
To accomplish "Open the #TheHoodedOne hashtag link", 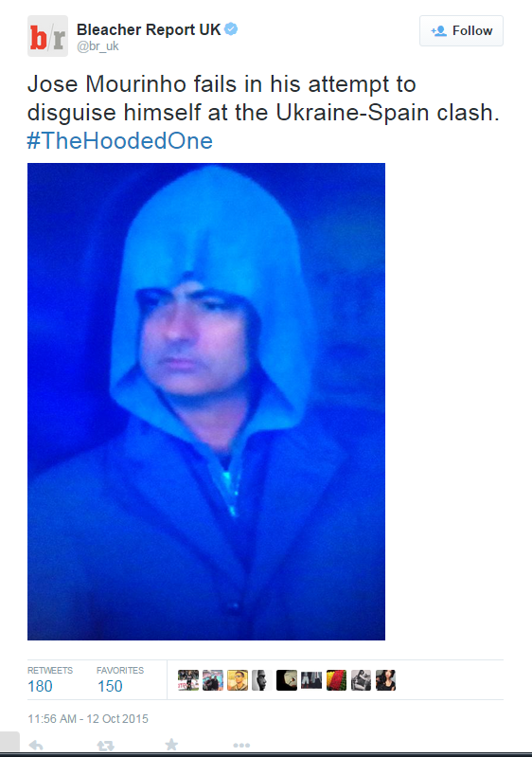I will point(119,141).
